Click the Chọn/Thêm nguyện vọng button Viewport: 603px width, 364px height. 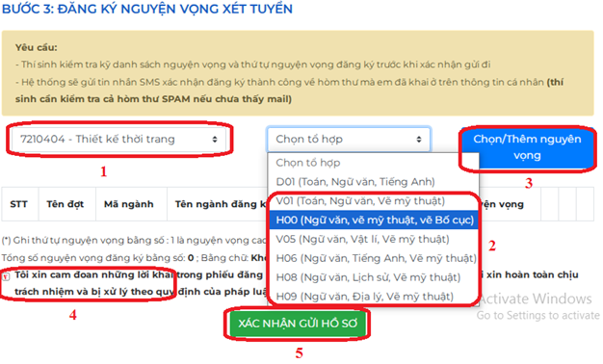(527, 147)
